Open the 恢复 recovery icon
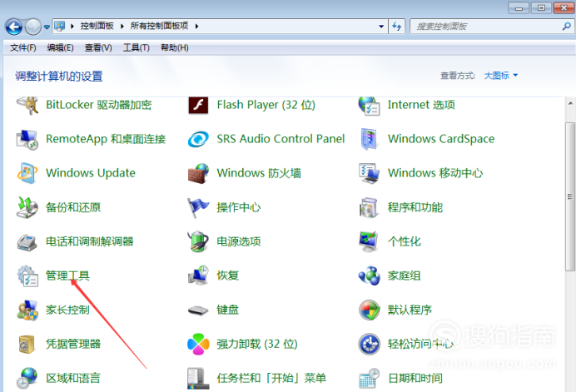576x392 pixels. 198,275
